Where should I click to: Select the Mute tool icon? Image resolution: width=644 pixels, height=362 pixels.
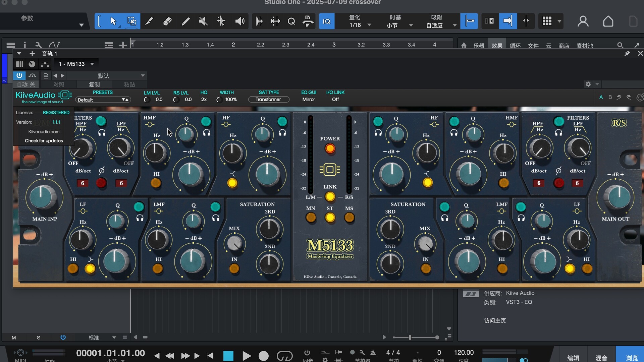203,21
